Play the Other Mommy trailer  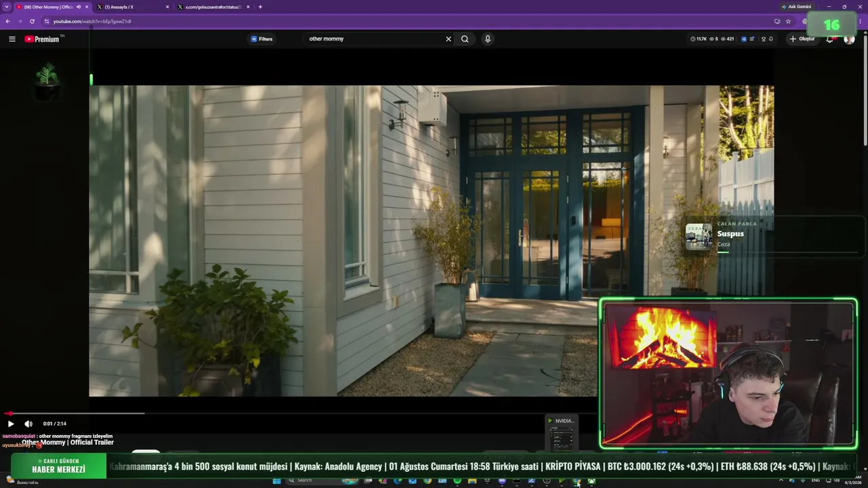[x=11, y=424]
